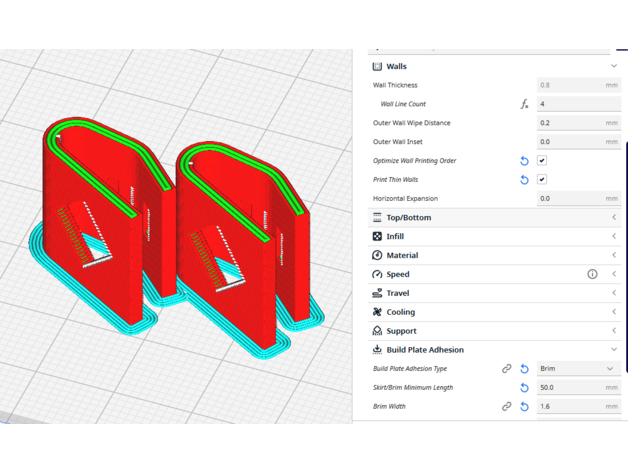Reset the Print Thin Walls setting

coord(524,180)
